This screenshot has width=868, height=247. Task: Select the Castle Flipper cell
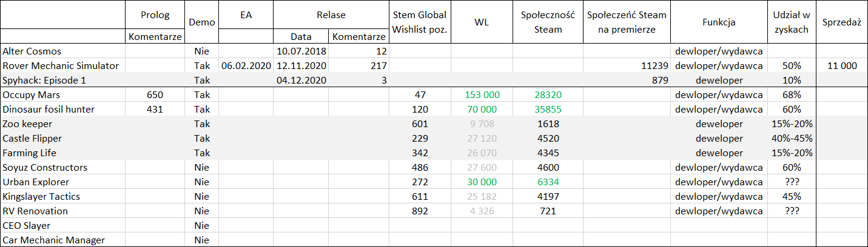pyautogui.click(x=32, y=139)
